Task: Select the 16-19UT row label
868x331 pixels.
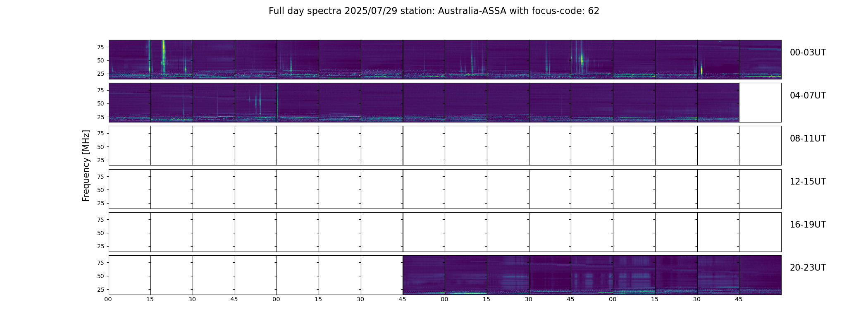Action: click(808, 225)
